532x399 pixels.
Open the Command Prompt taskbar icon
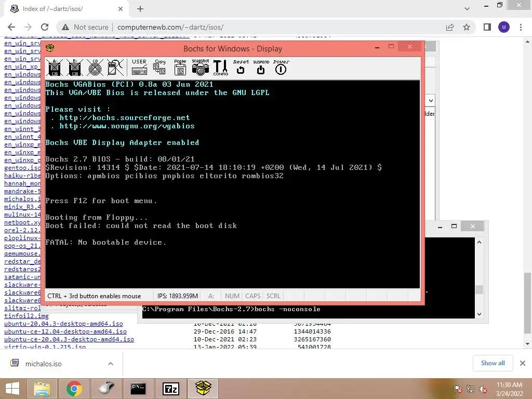138,389
